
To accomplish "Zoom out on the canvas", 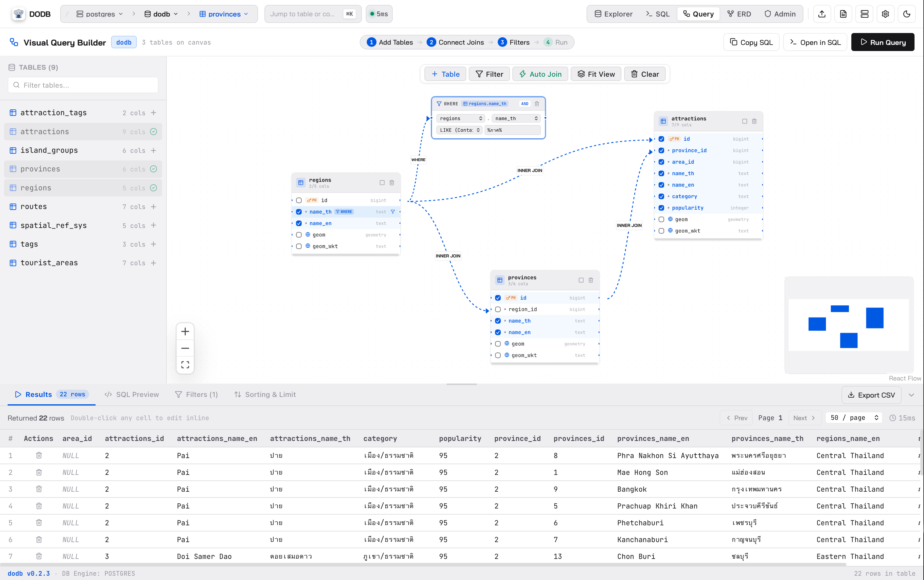I will (x=185, y=348).
